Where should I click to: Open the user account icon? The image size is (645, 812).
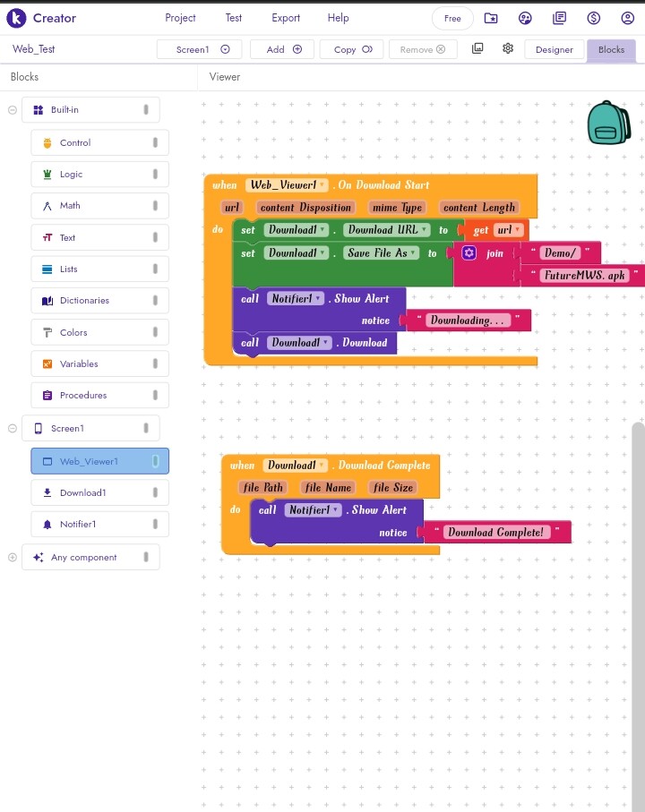coord(627,18)
